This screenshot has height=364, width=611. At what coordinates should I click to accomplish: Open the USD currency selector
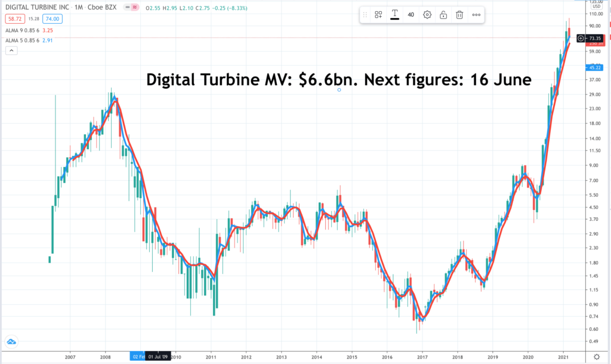coord(596,5)
